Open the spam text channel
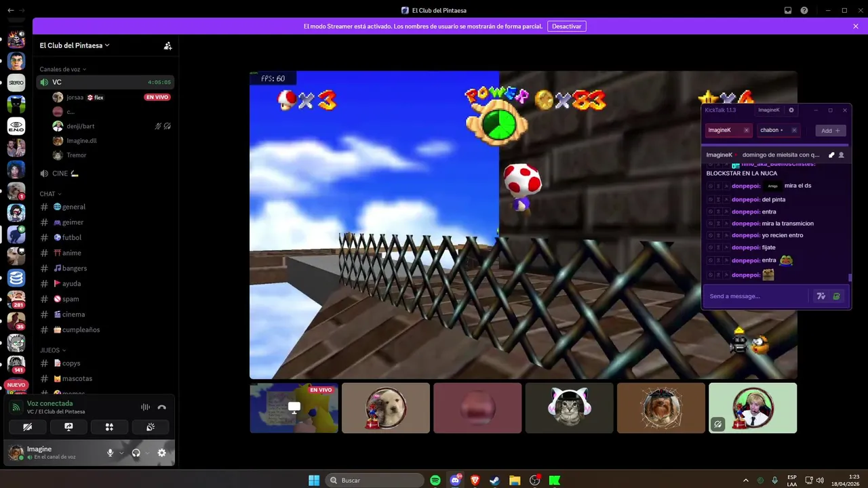868x488 pixels. tap(105, 299)
